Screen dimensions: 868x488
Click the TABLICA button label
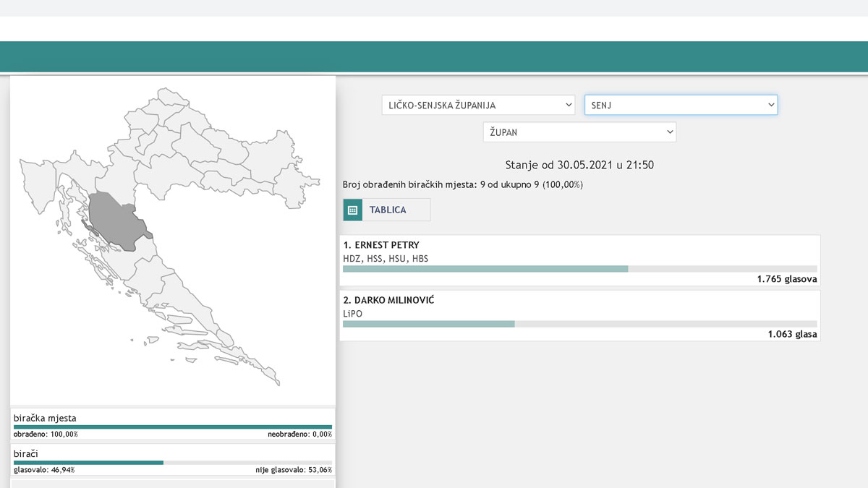click(x=388, y=210)
